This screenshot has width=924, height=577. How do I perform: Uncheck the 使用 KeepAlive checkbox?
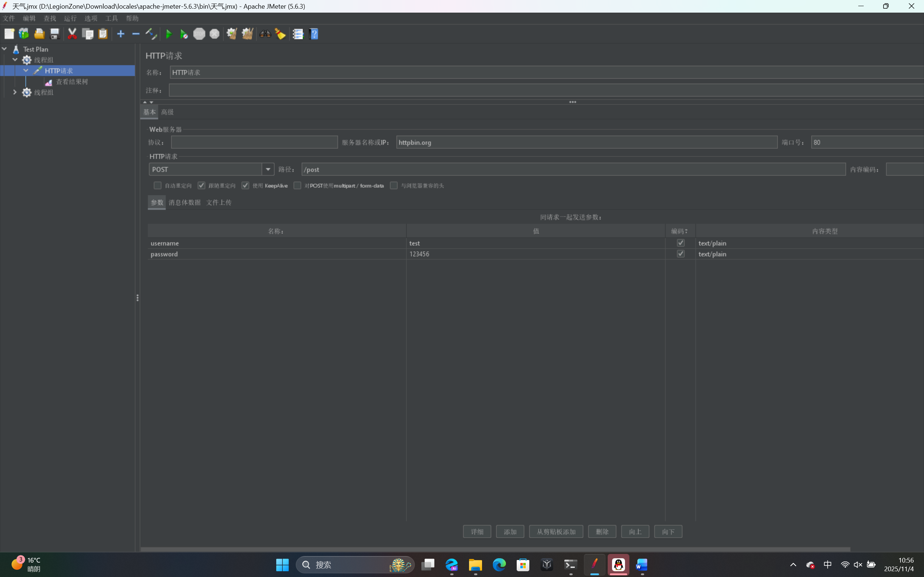pos(245,186)
